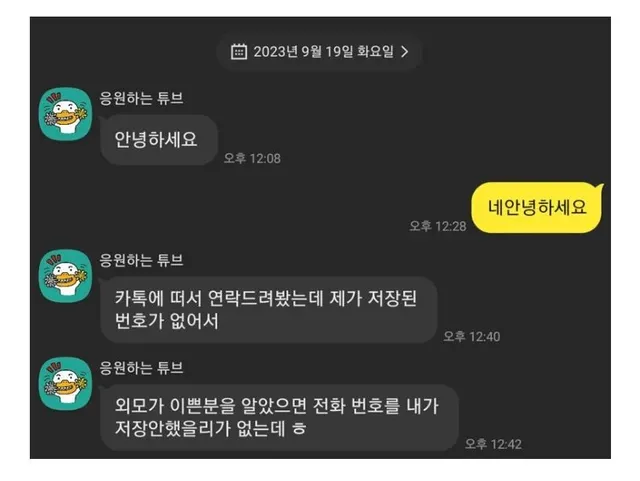Click sender name above 외모가 이쁜분을 message
Viewport: 640px width, 481px height.
[x=141, y=368]
